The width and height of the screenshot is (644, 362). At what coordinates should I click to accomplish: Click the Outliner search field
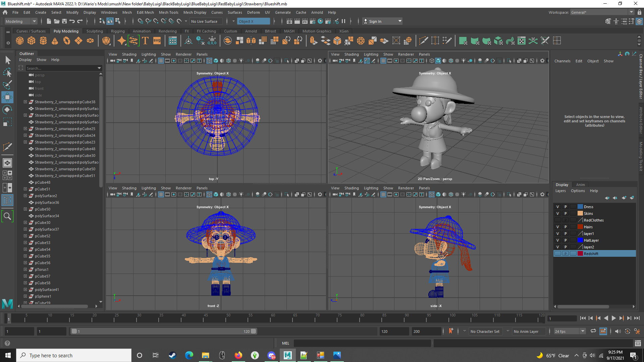[61, 68]
